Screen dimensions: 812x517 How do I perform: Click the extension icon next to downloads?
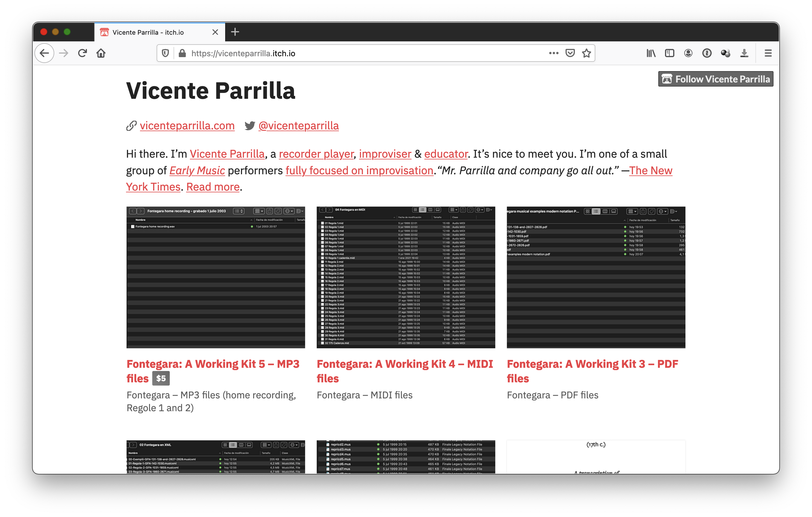(x=725, y=53)
